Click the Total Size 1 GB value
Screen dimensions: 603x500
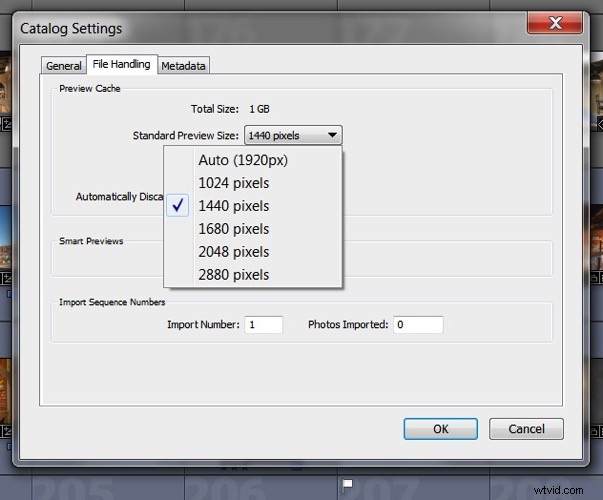click(261, 108)
